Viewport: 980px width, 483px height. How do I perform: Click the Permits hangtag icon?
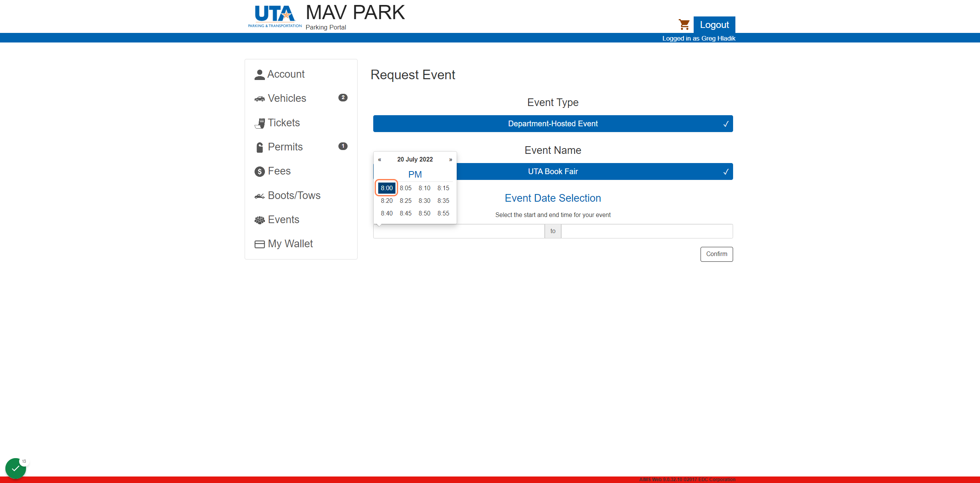(x=260, y=147)
